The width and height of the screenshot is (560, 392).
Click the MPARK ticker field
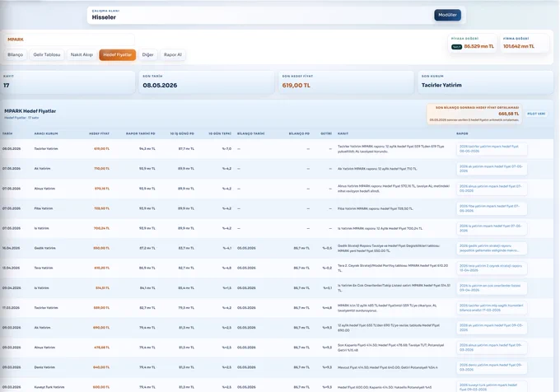[x=69, y=40]
